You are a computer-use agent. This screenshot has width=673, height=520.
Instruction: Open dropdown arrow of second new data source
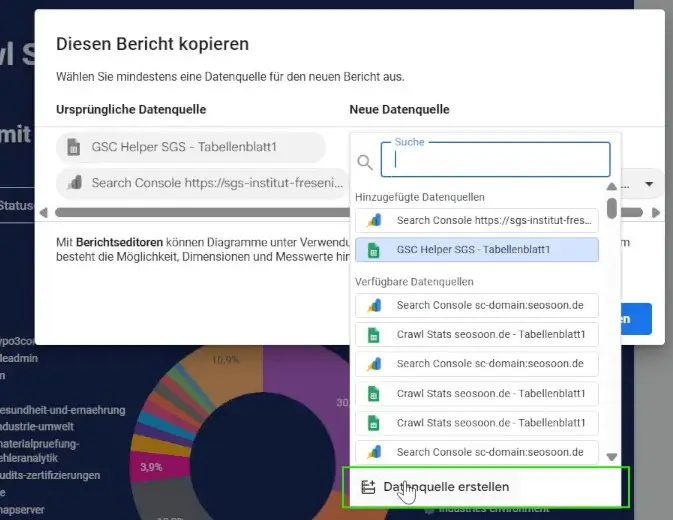point(649,184)
